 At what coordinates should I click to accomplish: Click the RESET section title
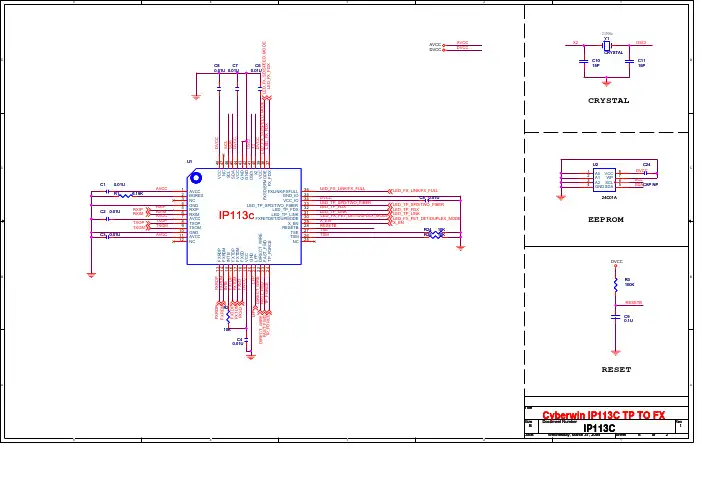616,369
